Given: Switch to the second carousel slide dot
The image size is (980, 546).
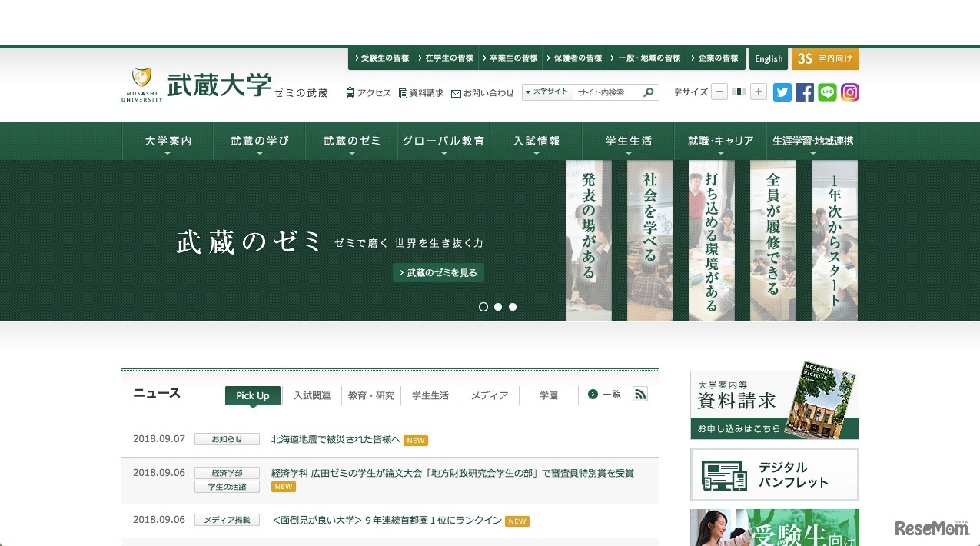Looking at the screenshot, I should tap(498, 307).
